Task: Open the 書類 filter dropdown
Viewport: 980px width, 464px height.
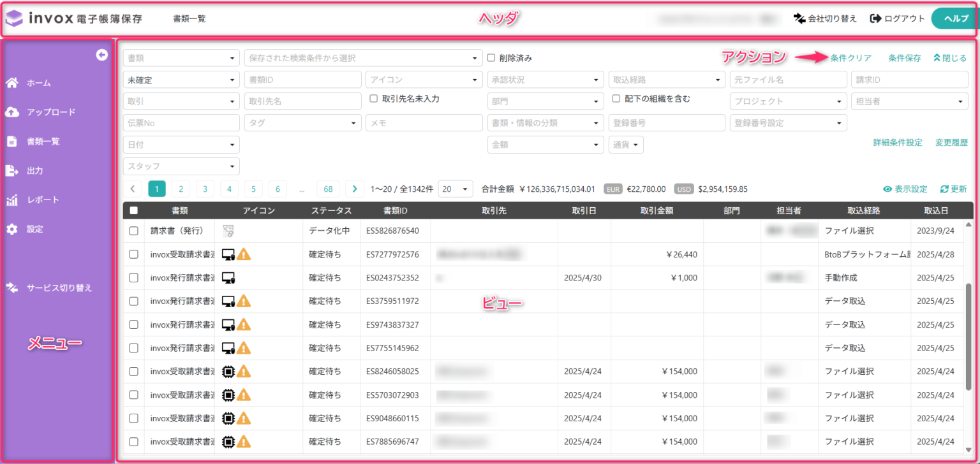Action: [x=181, y=57]
